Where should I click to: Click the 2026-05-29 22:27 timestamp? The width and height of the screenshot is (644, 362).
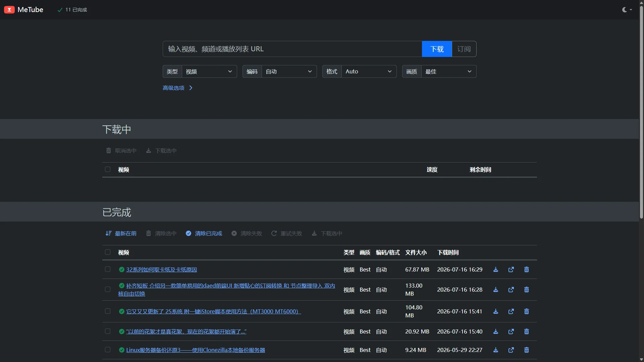point(460,350)
